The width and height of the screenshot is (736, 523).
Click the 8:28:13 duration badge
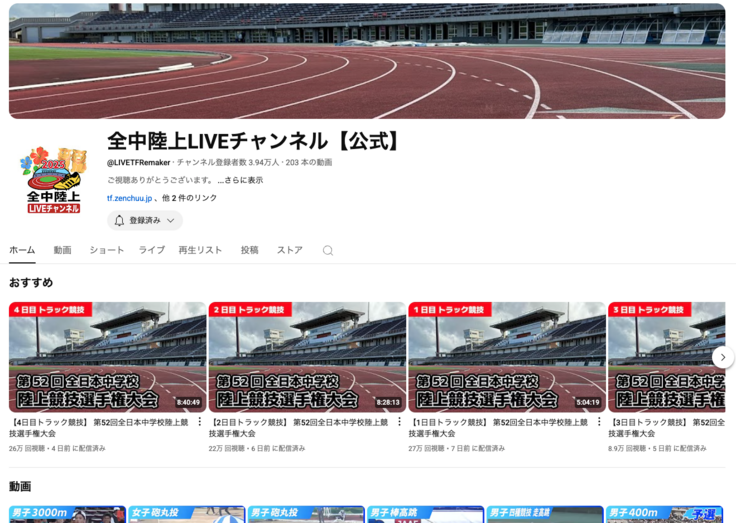(388, 402)
